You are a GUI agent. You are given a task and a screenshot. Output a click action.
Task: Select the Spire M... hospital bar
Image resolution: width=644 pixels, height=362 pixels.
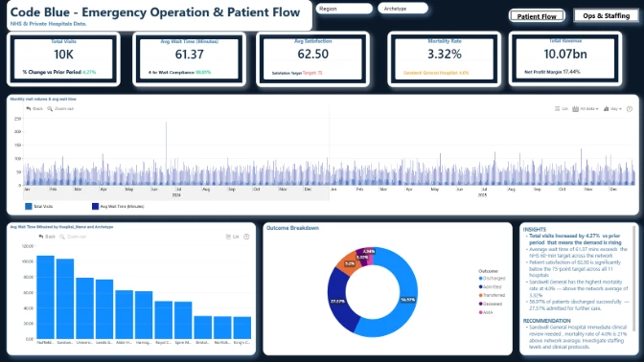183,321
